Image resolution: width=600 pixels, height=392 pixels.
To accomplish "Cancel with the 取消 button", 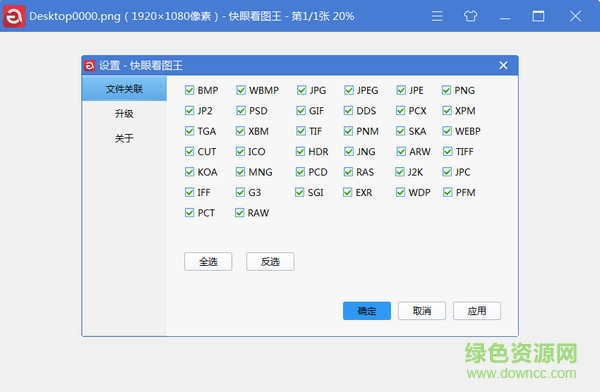I will tap(422, 310).
